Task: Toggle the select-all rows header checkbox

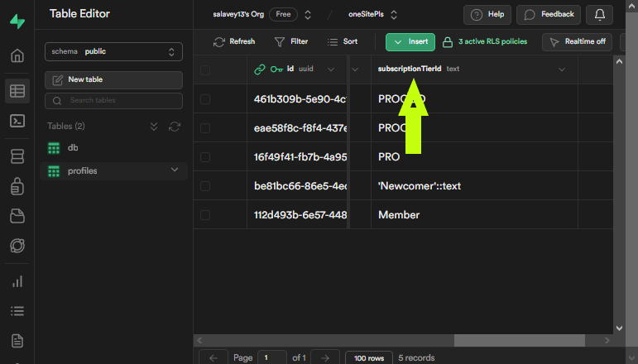Action: click(205, 69)
